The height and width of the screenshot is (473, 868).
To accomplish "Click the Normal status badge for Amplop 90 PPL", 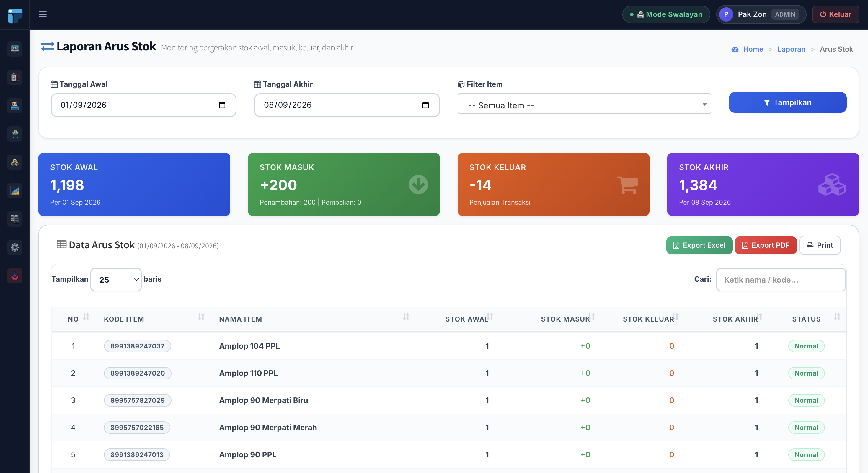I will point(806,455).
